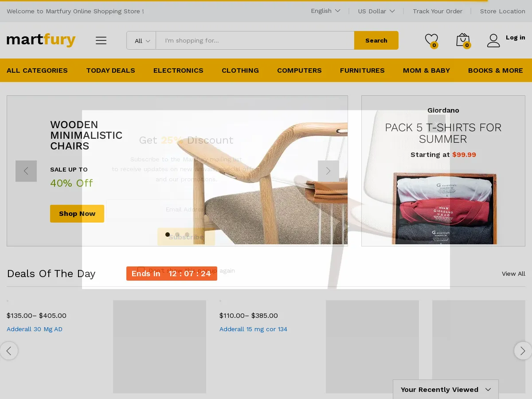Click the user account icon

(493, 40)
